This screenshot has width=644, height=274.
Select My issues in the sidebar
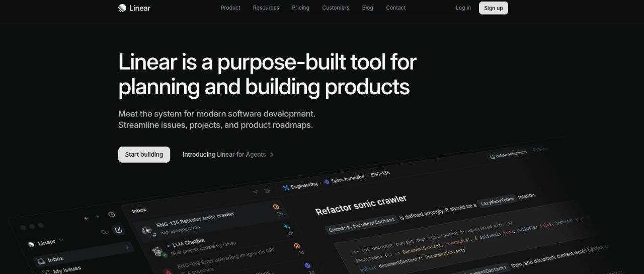click(x=67, y=270)
